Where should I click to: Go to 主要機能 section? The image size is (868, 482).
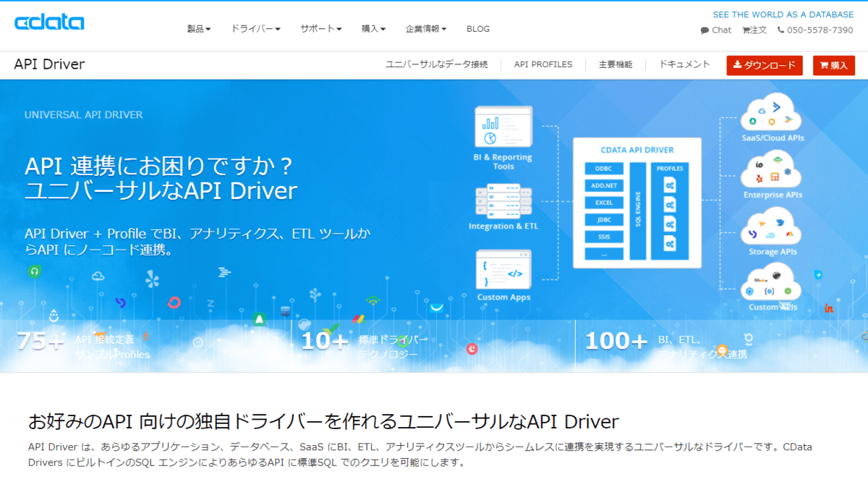click(616, 64)
